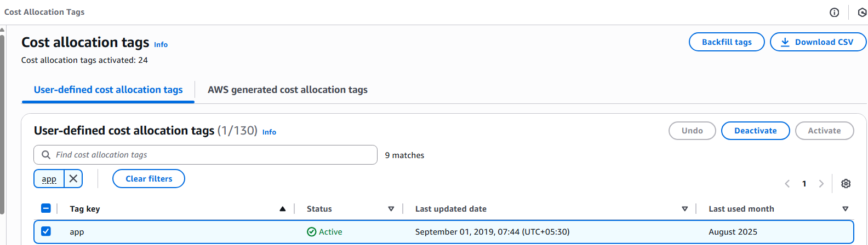The width and height of the screenshot is (868, 245).
Task: Select User-defined cost allocation tags tab
Action: coord(108,90)
